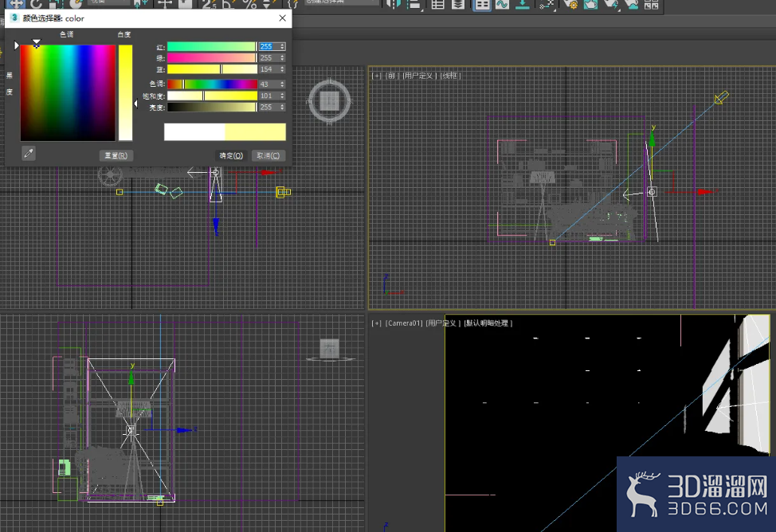Click the red value spinner arrows
This screenshot has height=532, width=776.
click(283, 46)
